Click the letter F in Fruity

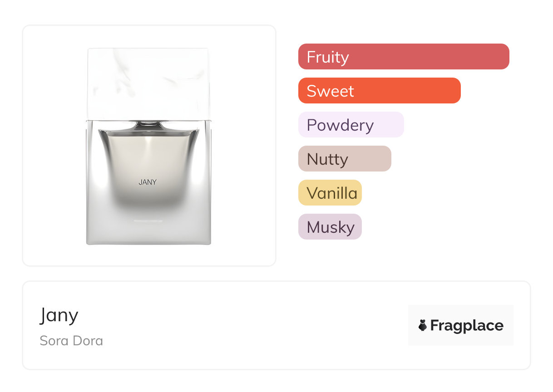[311, 57]
